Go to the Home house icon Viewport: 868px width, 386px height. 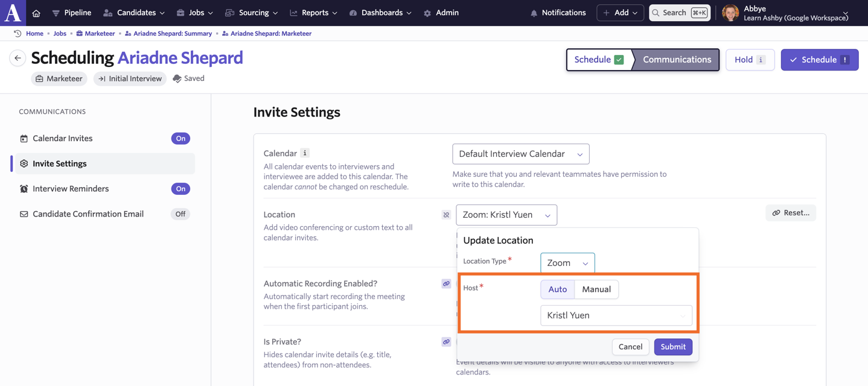[x=36, y=13]
